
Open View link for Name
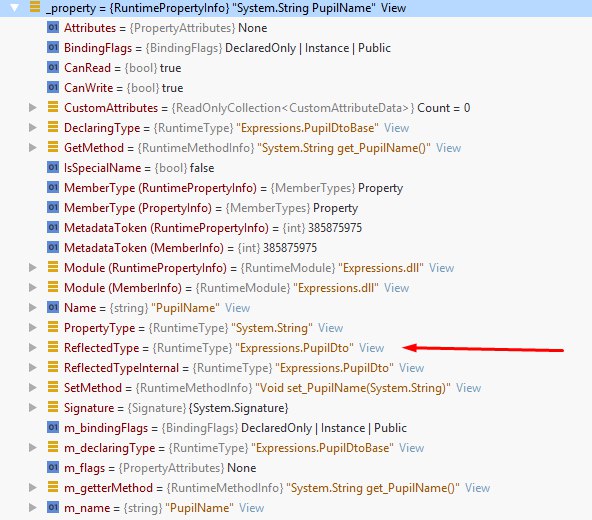237,308
